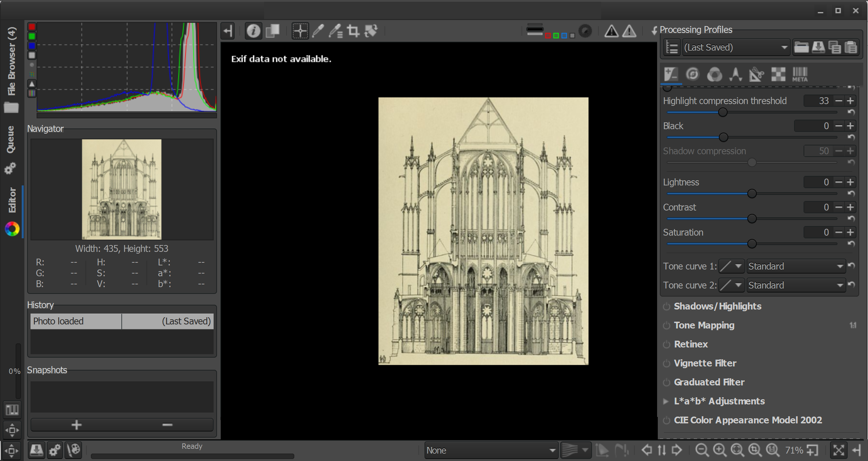This screenshot has width=868, height=461.
Task: Add a new snapshot
Action: pos(77,425)
